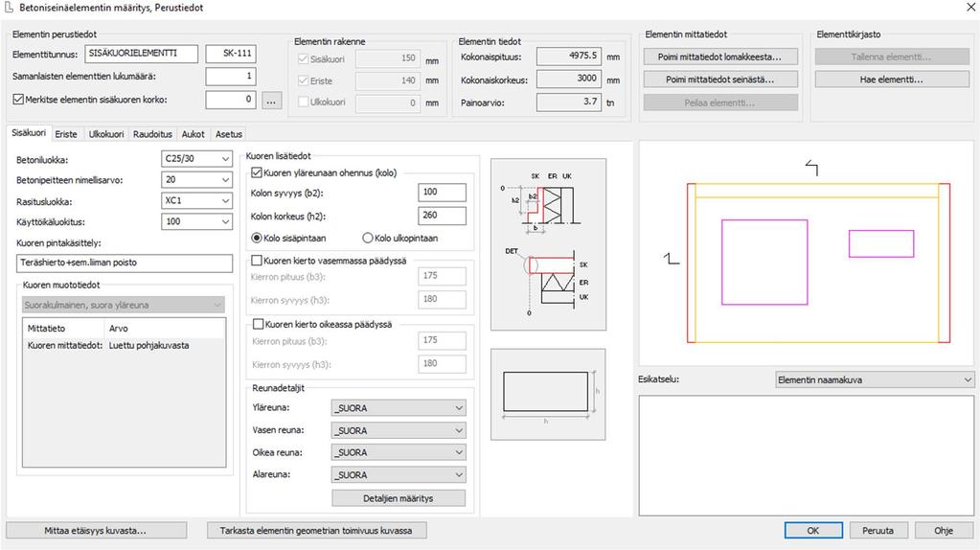Close the Betoniseinäelementin määritys dialog
The width and height of the screenshot is (980, 550).
coord(970,8)
